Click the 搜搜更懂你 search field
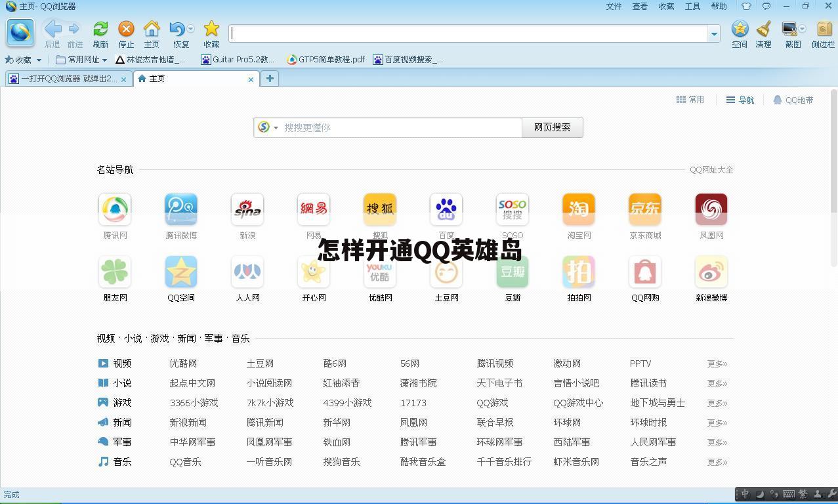The width and height of the screenshot is (838, 504). [402, 127]
